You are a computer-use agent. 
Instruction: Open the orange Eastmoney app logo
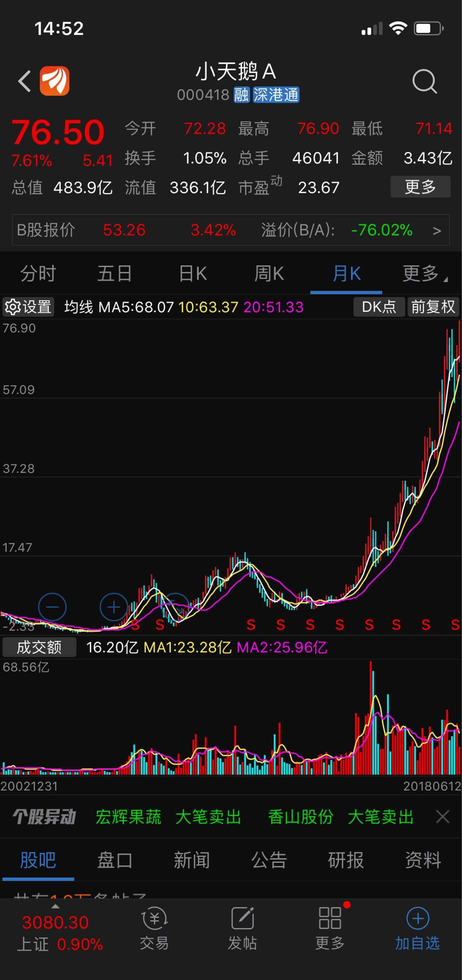pos(55,81)
